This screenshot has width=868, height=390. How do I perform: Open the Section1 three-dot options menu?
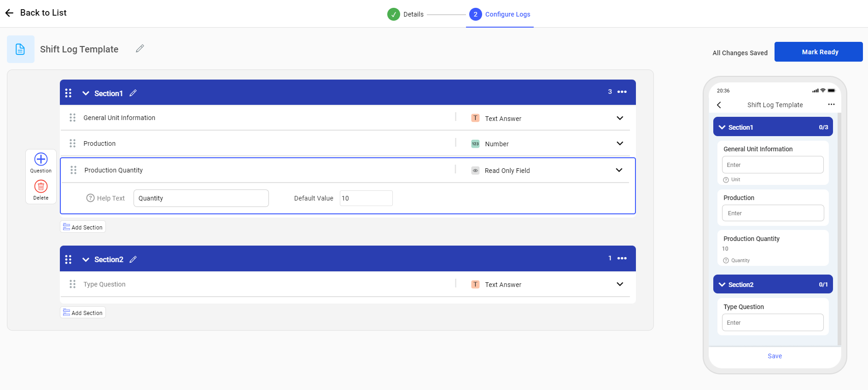pyautogui.click(x=622, y=92)
